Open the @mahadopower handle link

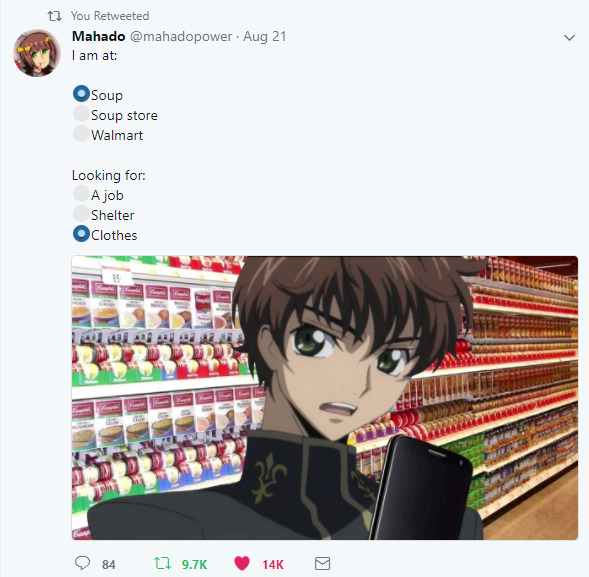(181, 36)
